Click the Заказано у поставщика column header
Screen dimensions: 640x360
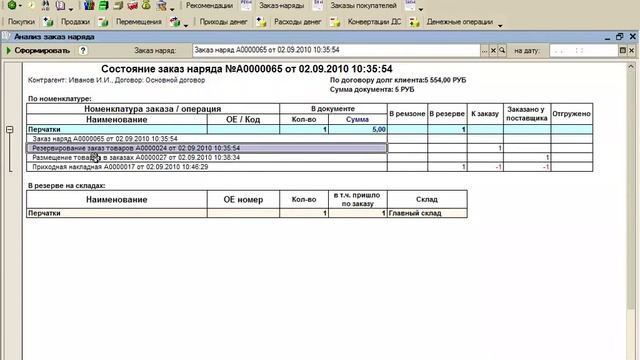(527, 114)
